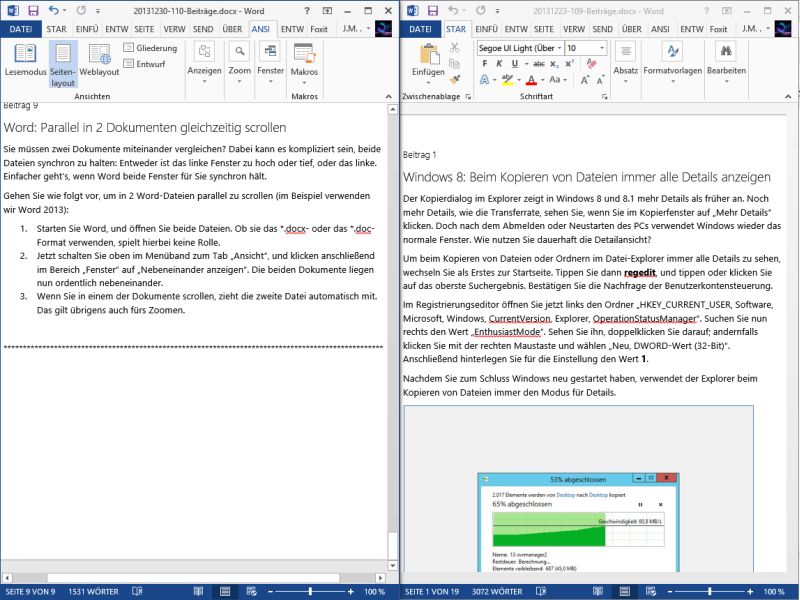The height and width of the screenshot is (600, 800).
Task: Click Clear Formatting eraser icon in right window
Action: pos(592,64)
